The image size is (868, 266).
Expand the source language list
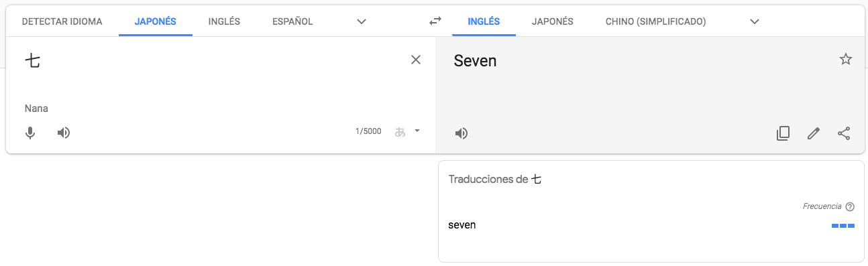click(x=362, y=21)
